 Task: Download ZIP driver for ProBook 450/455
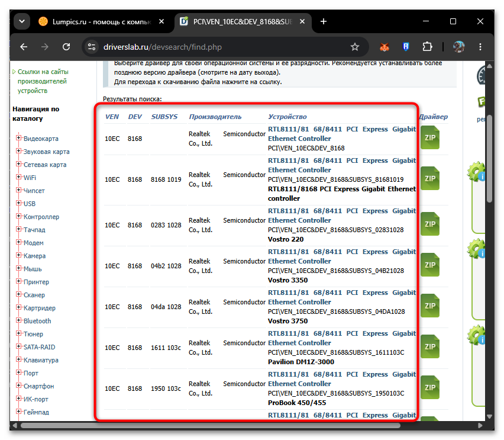coord(429,388)
